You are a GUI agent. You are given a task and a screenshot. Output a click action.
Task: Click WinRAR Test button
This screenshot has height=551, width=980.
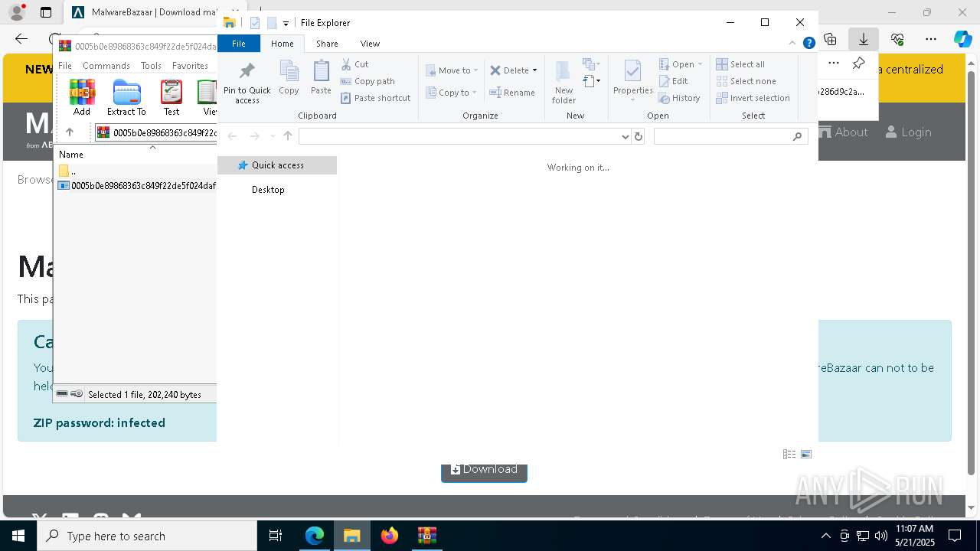(x=171, y=97)
